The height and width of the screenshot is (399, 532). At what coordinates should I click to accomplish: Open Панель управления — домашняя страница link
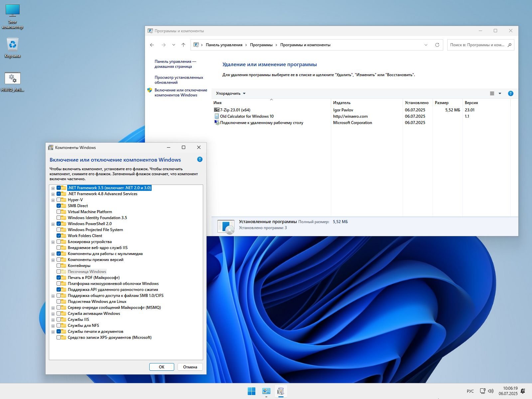(x=175, y=64)
